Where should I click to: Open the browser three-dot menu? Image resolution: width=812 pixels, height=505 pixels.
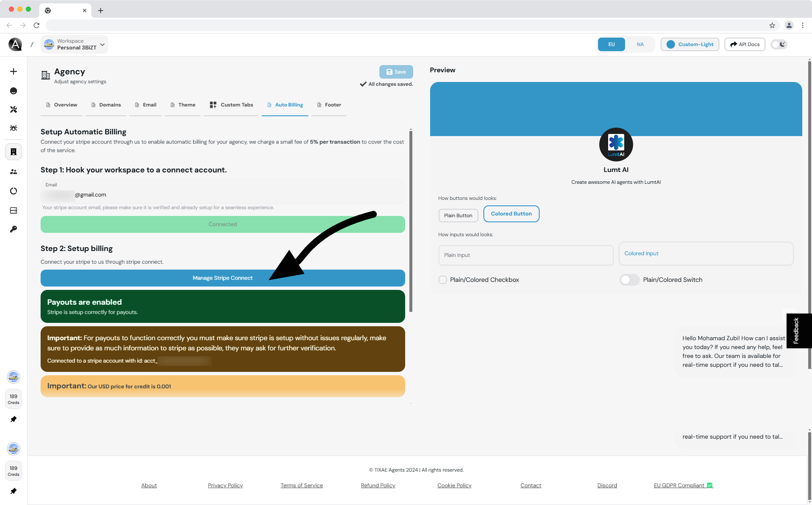803,25
